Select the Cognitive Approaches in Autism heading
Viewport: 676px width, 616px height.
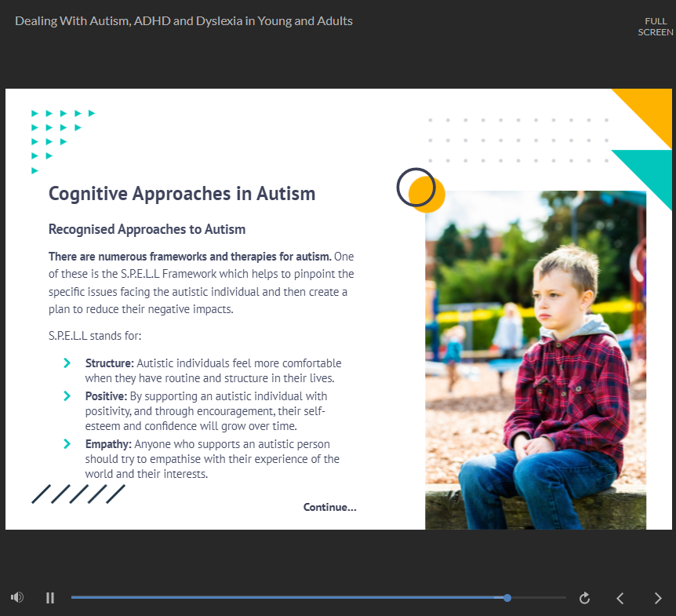182,193
